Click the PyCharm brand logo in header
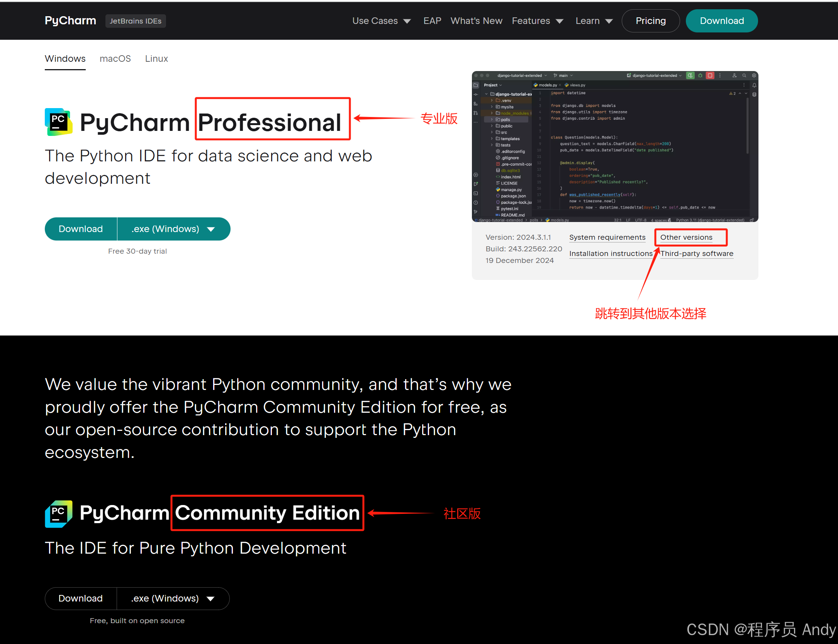The height and width of the screenshot is (644, 838). pos(70,21)
